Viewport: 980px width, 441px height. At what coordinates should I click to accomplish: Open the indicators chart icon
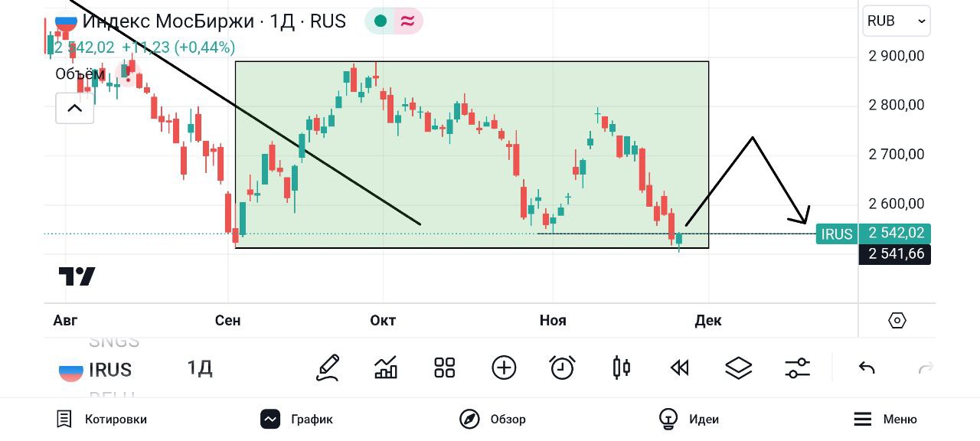386,368
